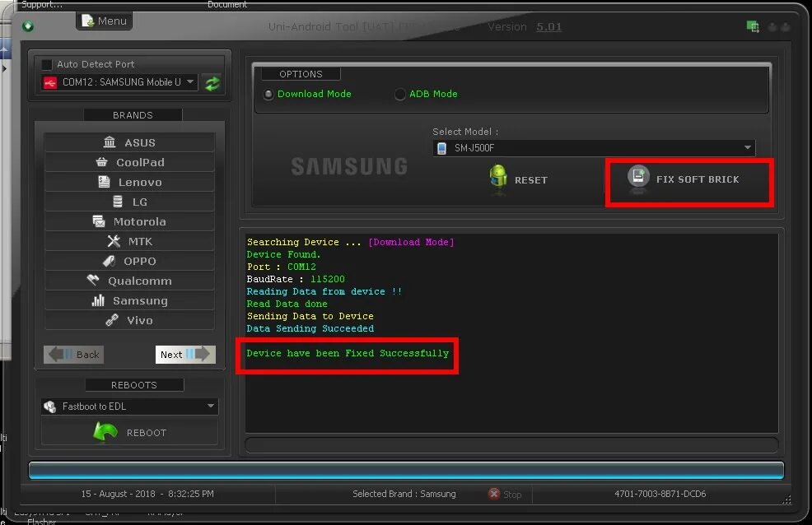Click 'Device have been Fixed Successfully' log line
The image size is (812, 525).
[x=348, y=353]
